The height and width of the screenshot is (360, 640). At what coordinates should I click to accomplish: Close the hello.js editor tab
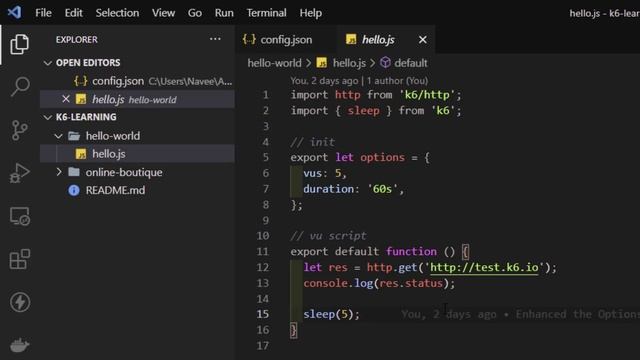tap(422, 40)
